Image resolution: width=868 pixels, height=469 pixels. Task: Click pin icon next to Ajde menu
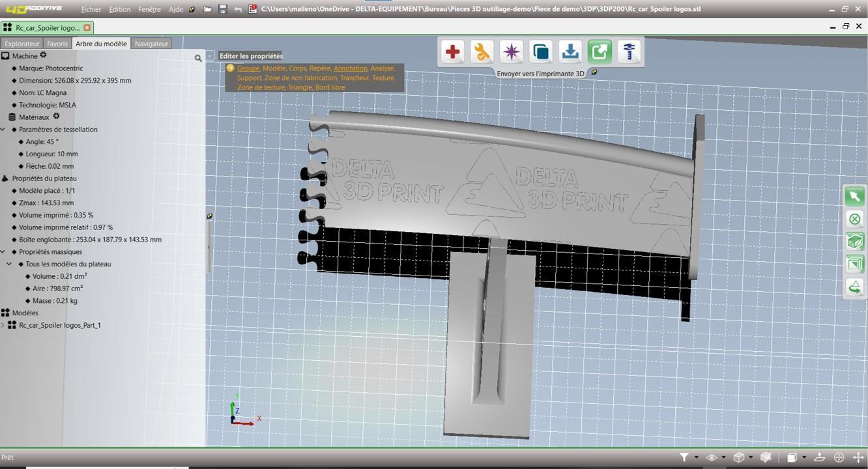(192, 10)
